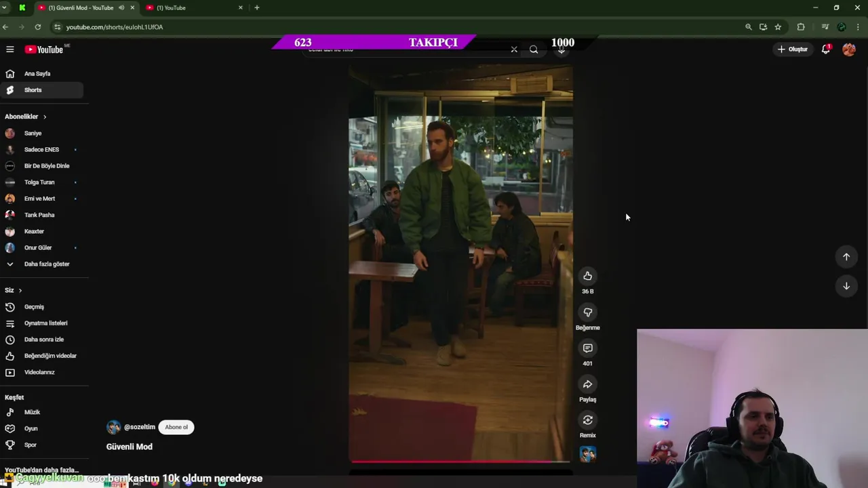Viewport: 868px width, 488px height.
Task: Click the magnifier search button
Action: click(534, 49)
